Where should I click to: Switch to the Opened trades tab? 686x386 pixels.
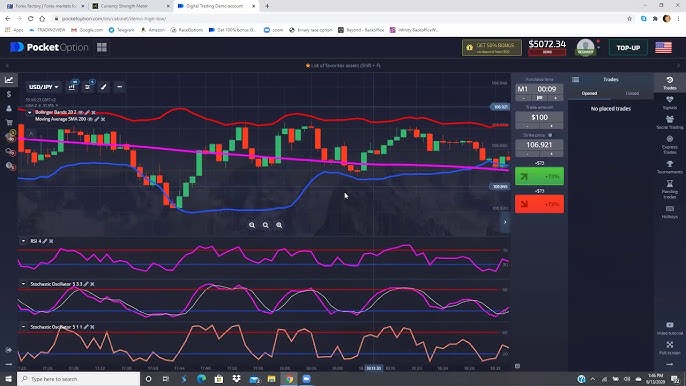[589, 93]
